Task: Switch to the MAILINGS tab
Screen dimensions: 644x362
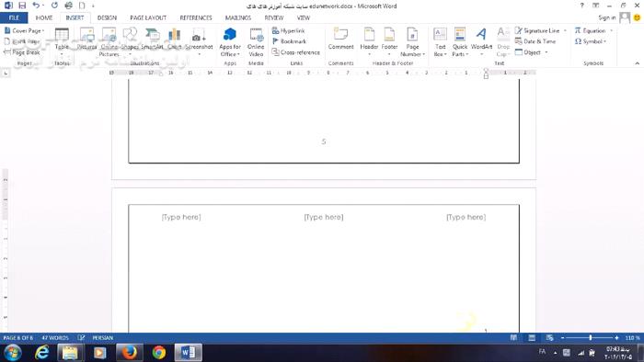Action: pos(237,18)
